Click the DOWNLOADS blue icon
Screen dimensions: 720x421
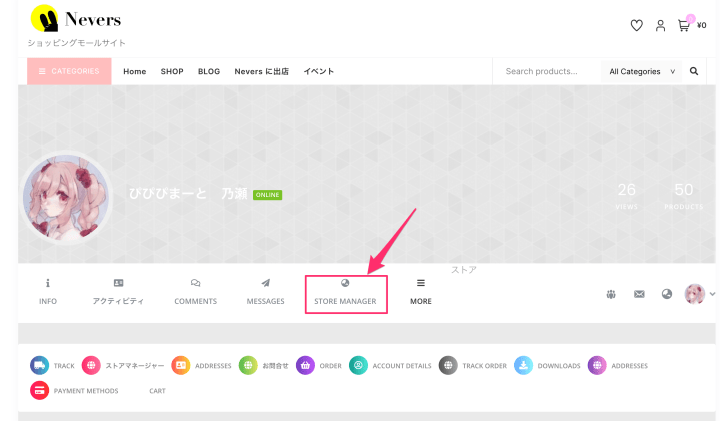(523, 365)
